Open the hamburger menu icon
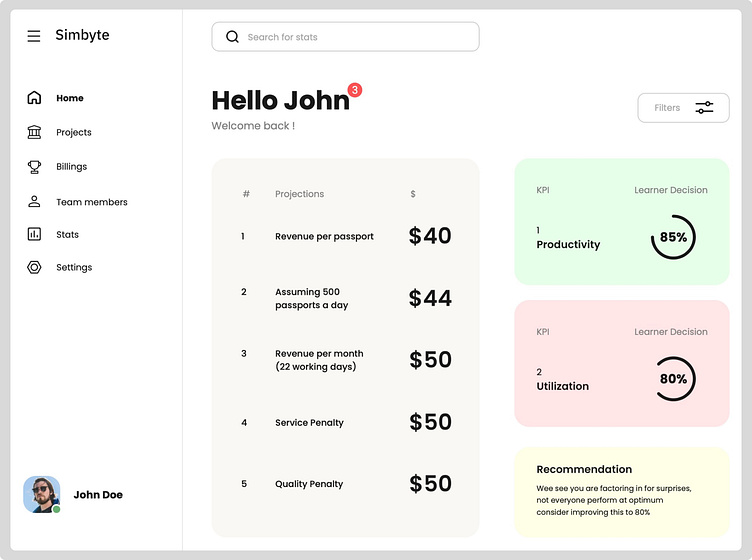752x560 pixels. 34,36
